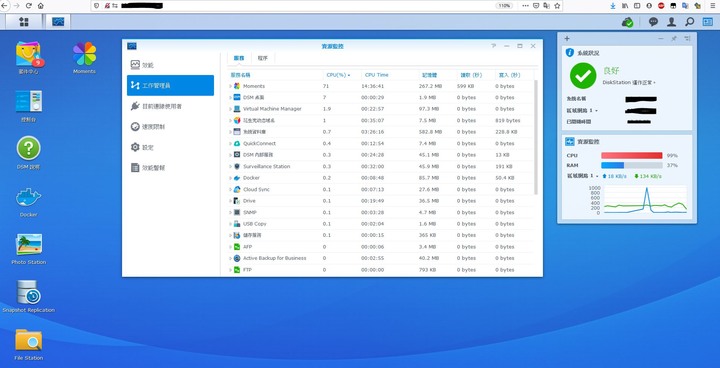Click the network traffic graph in widget
The height and width of the screenshot is (368, 720).
click(x=644, y=200)
